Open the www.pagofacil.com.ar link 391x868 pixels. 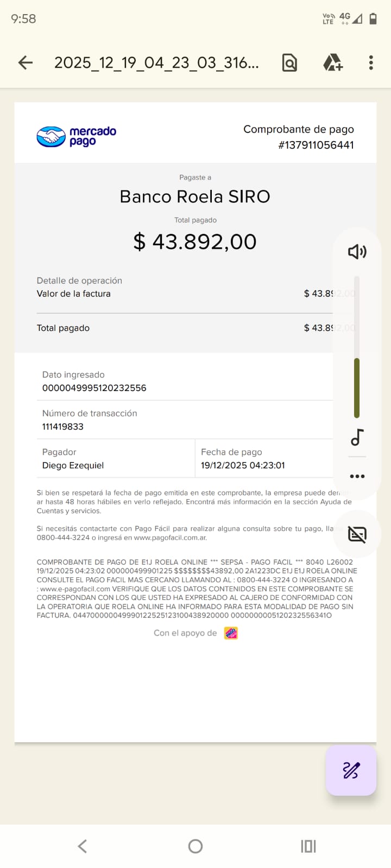pos(171,538)
